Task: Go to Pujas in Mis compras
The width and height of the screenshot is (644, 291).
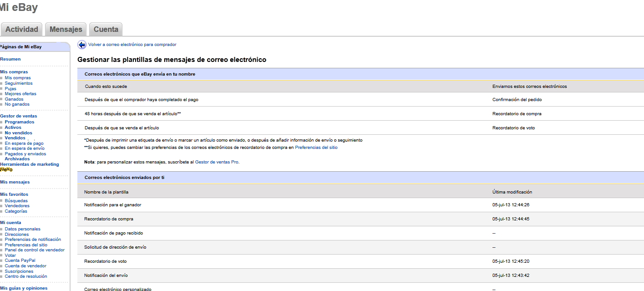Action: click(10, 89)
